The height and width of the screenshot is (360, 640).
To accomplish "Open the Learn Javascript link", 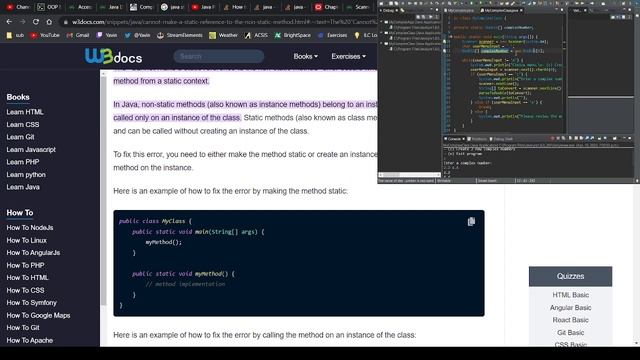I will pos(31,149).
